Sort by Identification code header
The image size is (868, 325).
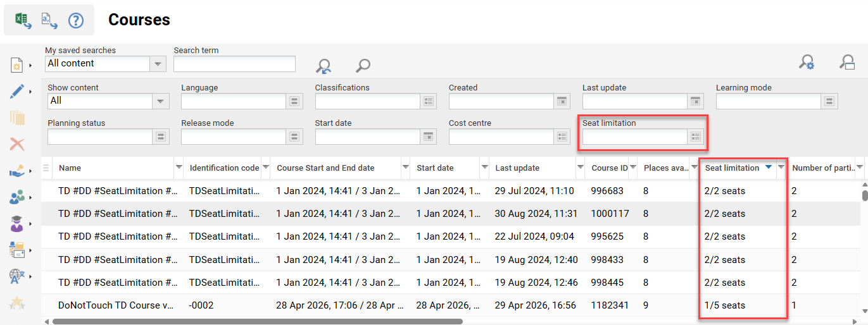tap(224, 168)
